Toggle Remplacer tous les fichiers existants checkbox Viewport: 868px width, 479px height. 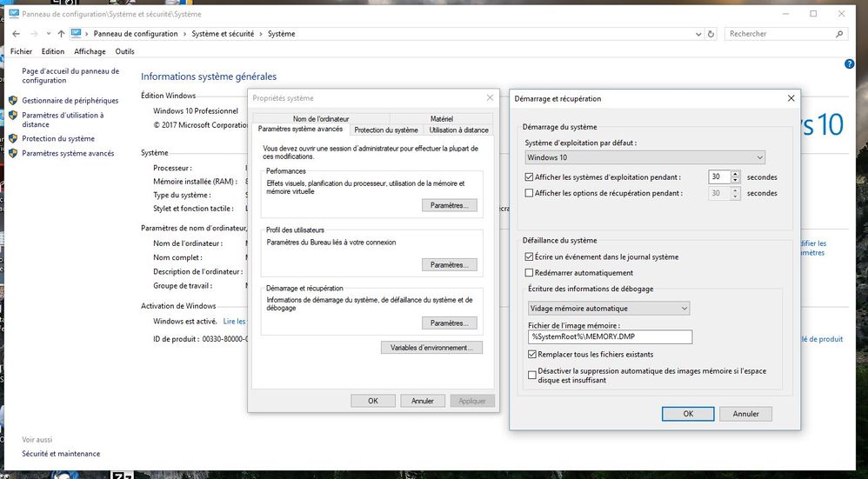click(x=532, y=355)
